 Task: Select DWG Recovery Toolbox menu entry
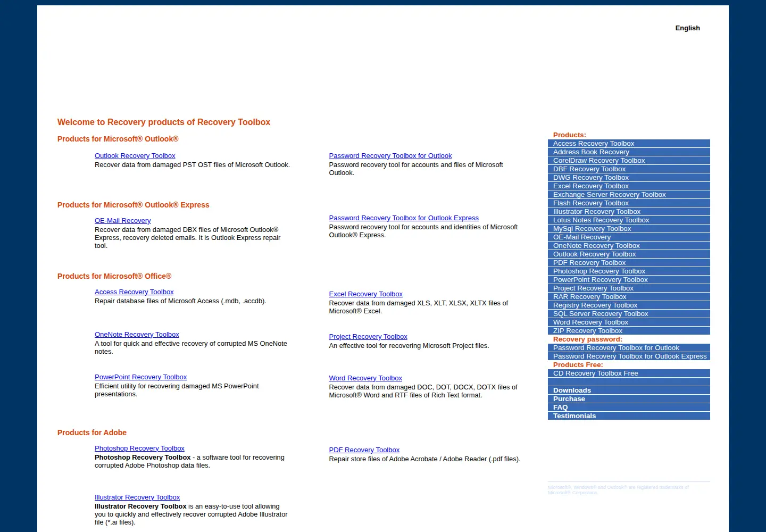pyautogui.click(x=629, y=178)
